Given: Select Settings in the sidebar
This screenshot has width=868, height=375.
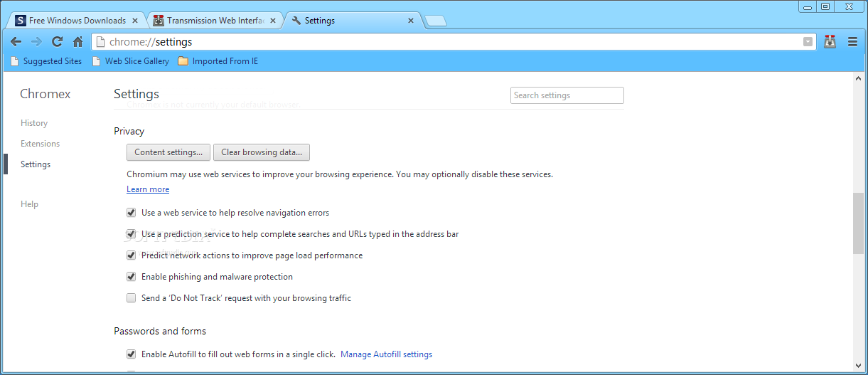Looking at the screenshot, I should coord(36,164).
